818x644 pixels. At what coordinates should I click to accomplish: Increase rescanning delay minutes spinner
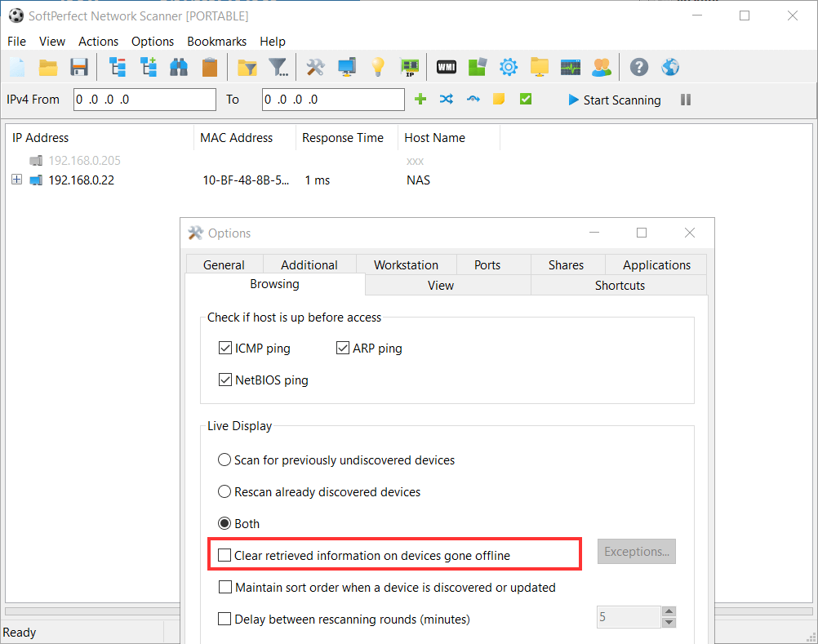(669, 611)
